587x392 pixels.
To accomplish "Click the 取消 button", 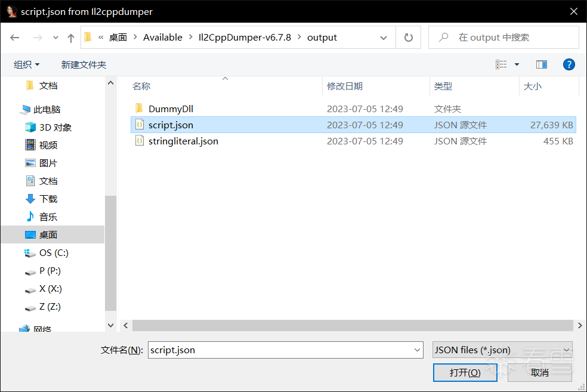I will pyautogui.click(x=540, y=372).
